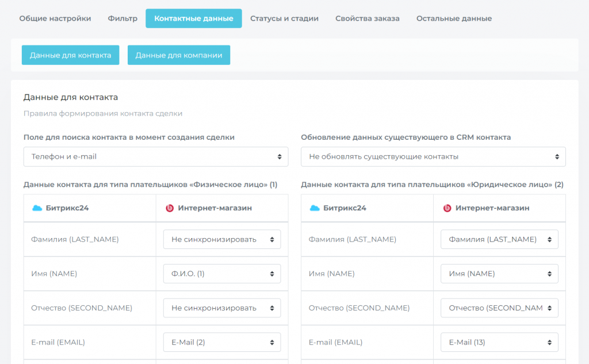Open Фамилия dropdown for Физическое лицо
The width and height of the screenshot is (589, 364).
tap(222, 239)
